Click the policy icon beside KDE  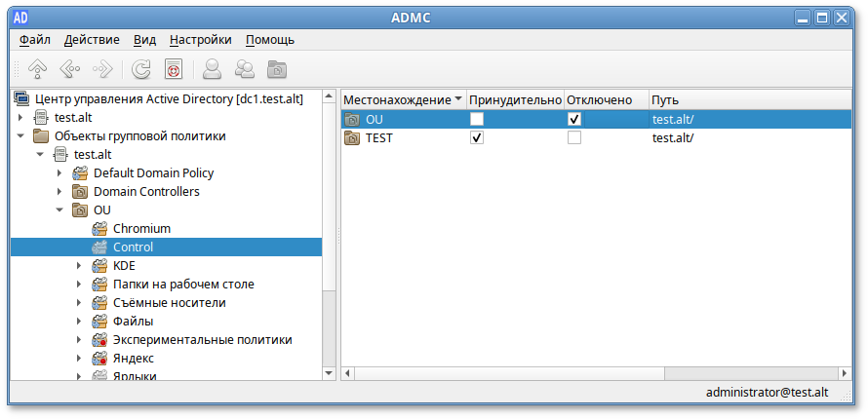tap(99, 266)
